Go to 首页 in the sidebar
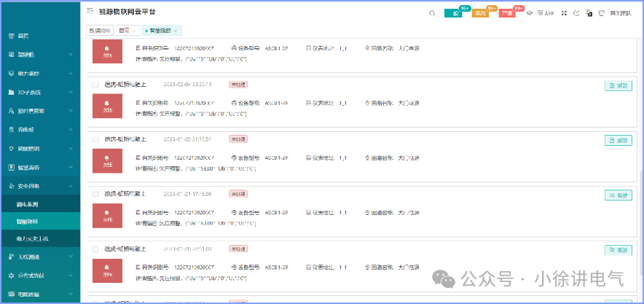 coord(40,36)
